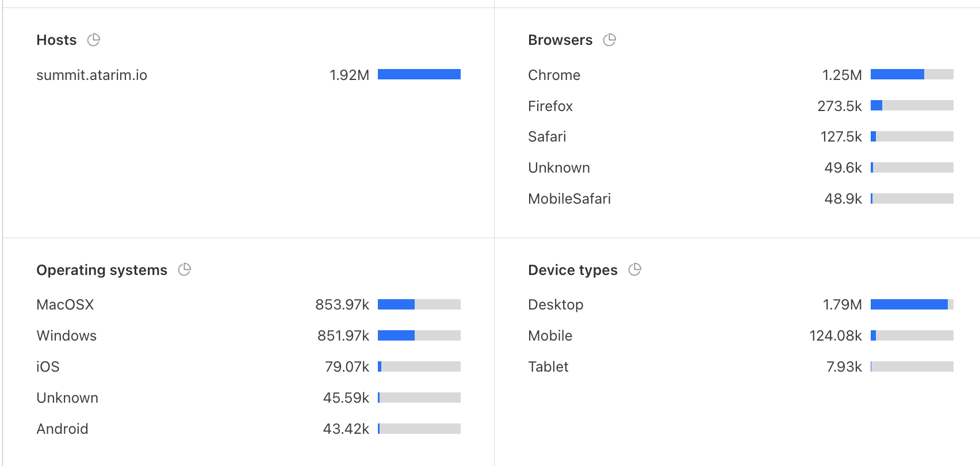Image resolution: width=980 pixels, height=466 pixels.
Task: Choose iOS in Operating systems
Action: [x=48, y=366]
